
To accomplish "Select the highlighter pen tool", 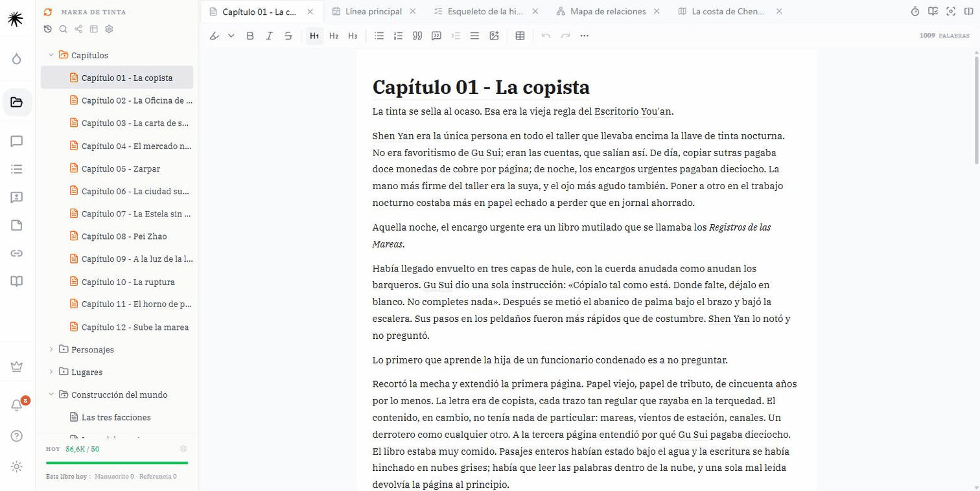I will tap(215, 36).
